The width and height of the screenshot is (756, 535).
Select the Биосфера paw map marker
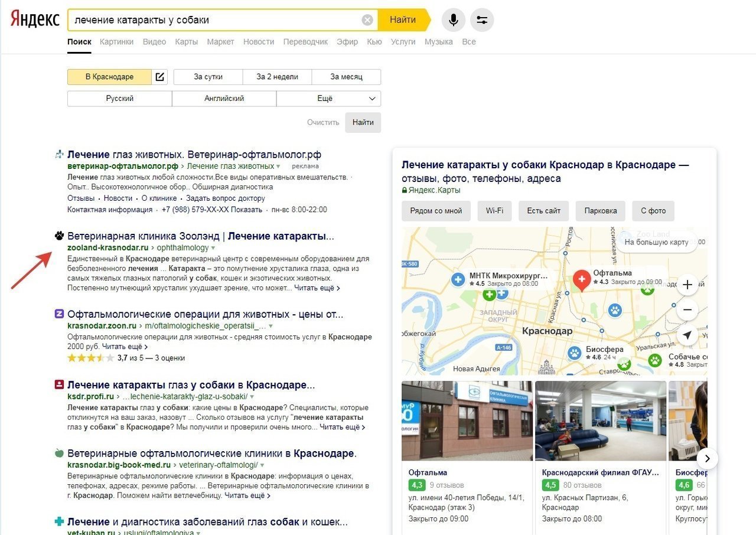(574, 353)
